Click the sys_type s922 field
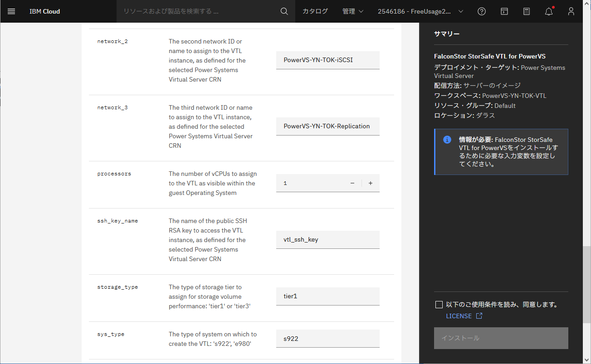 point(328,338)
